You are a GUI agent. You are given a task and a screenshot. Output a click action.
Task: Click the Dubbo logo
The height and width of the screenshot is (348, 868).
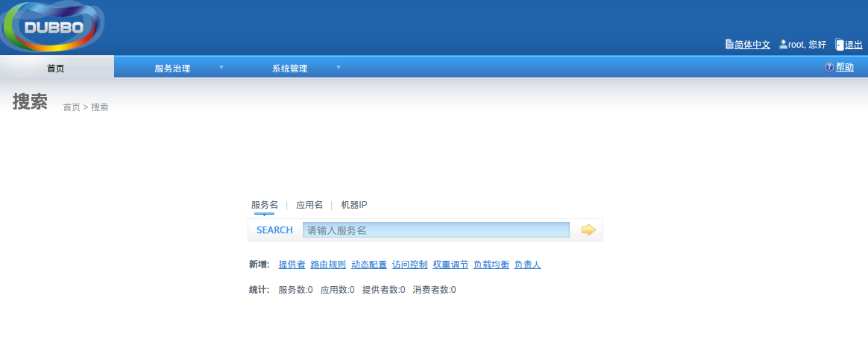click(x=53, y=27)
